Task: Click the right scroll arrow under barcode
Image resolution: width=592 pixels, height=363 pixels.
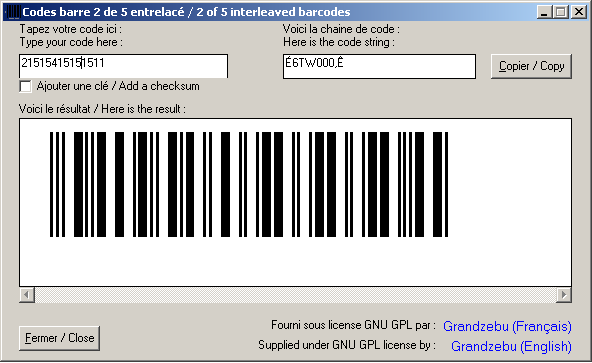Action: pos(564,295)
